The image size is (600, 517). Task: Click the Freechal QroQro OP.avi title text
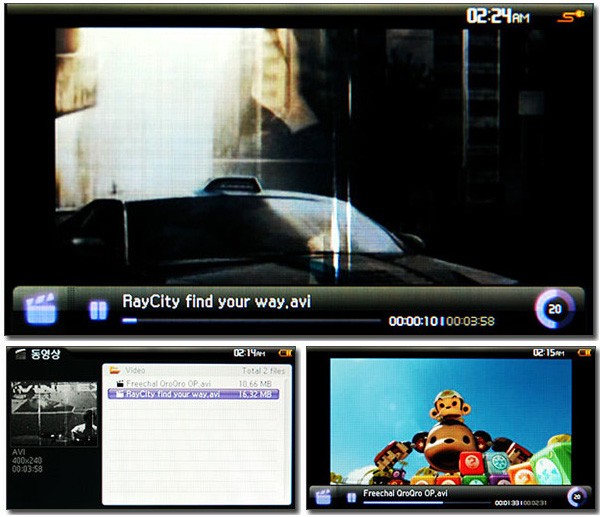[406, 493]
